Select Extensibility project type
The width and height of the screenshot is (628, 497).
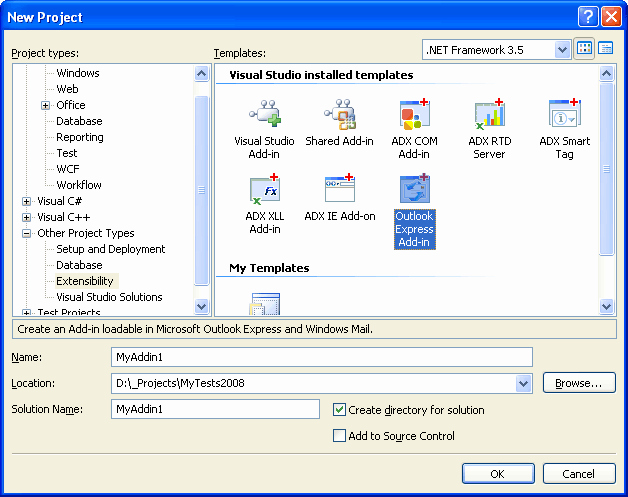pos(85,281)
